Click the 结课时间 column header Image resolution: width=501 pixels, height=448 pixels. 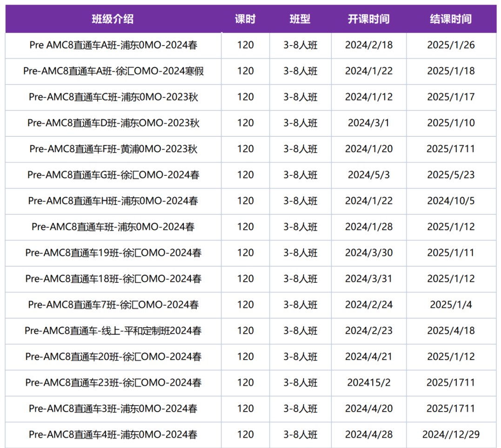coord(451,19)
